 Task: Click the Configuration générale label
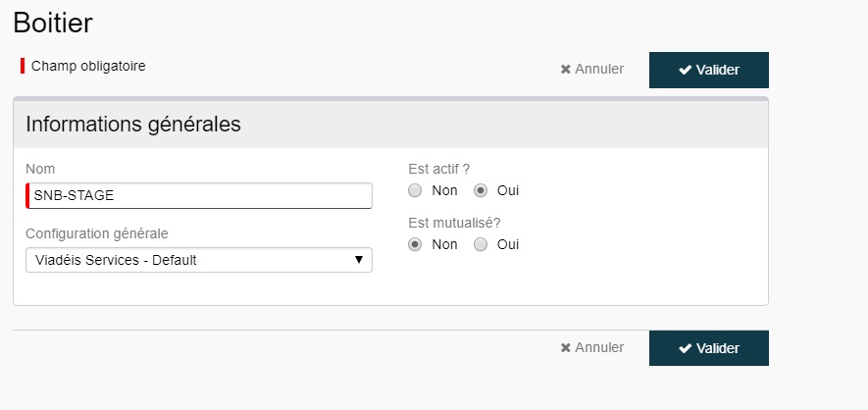[97, 233]
